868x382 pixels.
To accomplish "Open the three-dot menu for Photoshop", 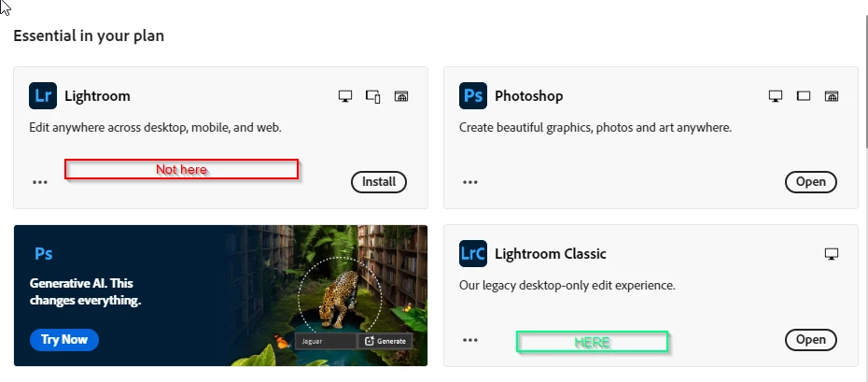I will [470, 182].
